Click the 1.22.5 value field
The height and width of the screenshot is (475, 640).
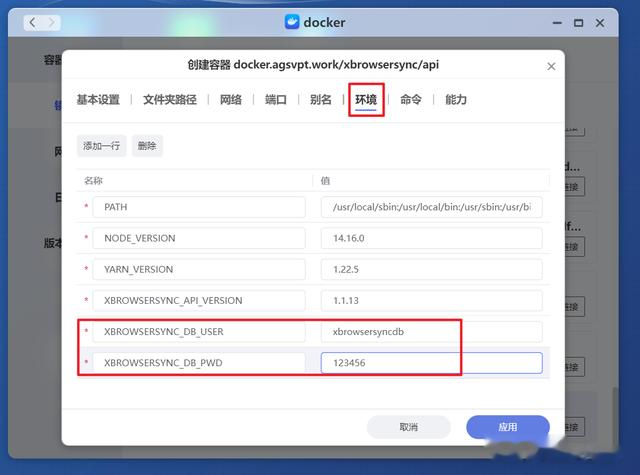(431, 269)
